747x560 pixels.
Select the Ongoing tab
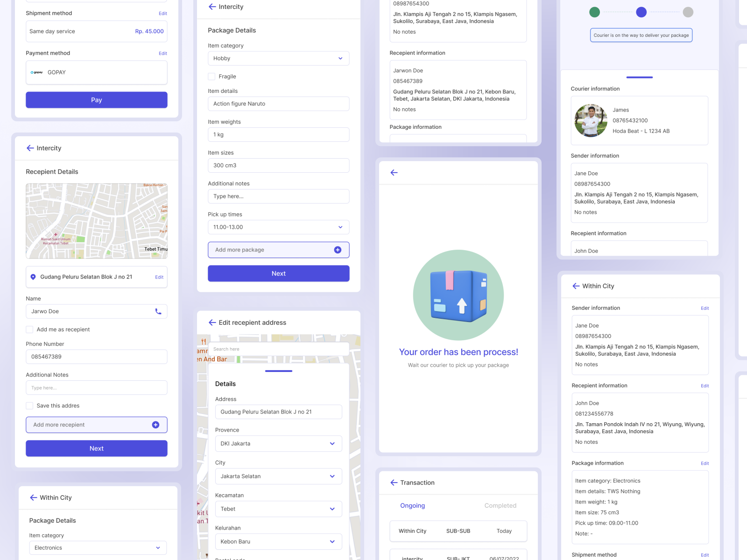point(412,505)
